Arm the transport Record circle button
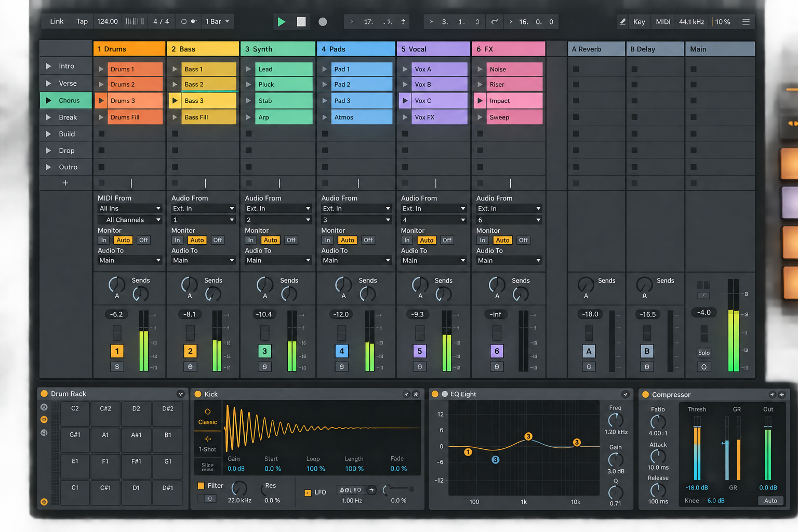798x532 pixels. pyautogui.click(x=323, y=22)
